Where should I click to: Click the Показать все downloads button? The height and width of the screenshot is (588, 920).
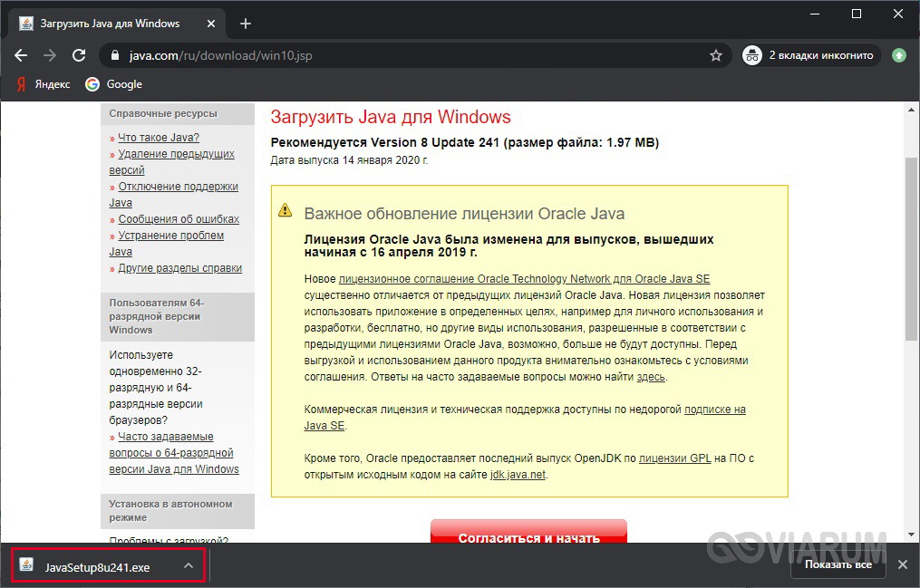coord(838,564)
